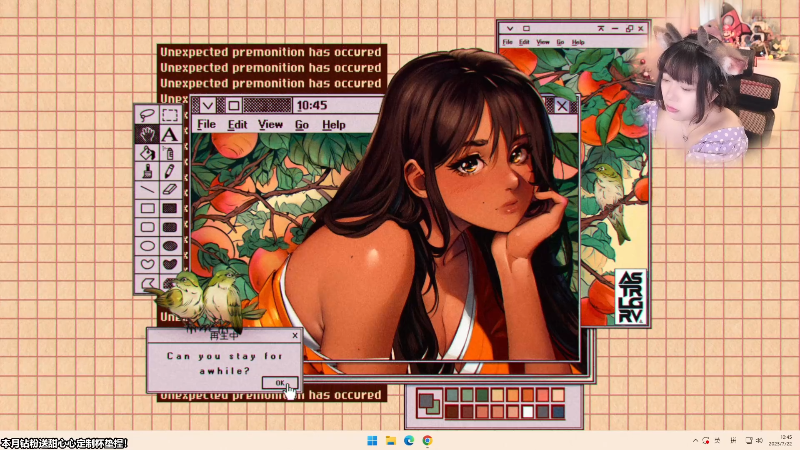This screenshot has height=450, width=800.
Task: Select the filled Ellipse tool
Action: coord(170,246)
